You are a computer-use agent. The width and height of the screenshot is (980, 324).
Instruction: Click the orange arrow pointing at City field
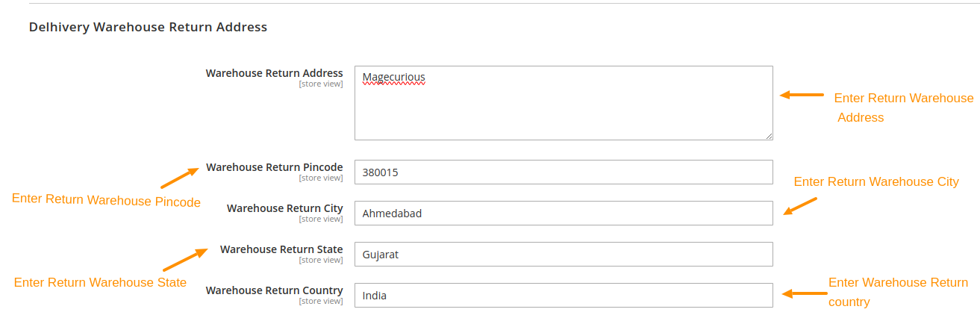pos(800,206)
